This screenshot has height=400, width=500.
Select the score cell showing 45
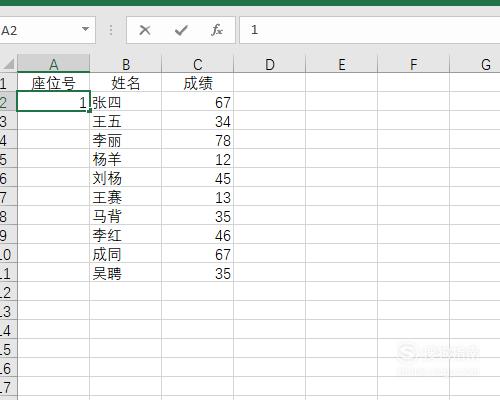198,177
